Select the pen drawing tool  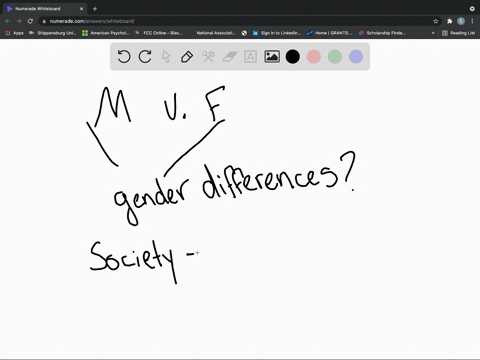(x=187, y=57)
